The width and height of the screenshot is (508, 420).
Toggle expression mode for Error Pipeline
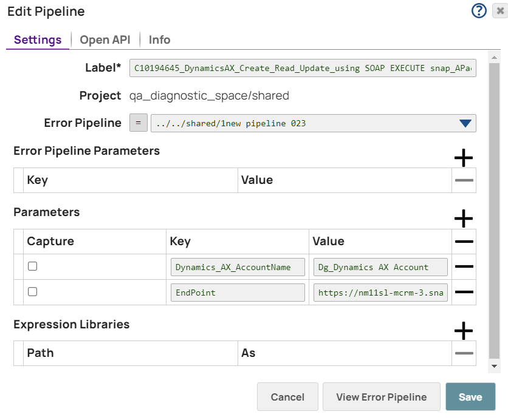[138, 123]
